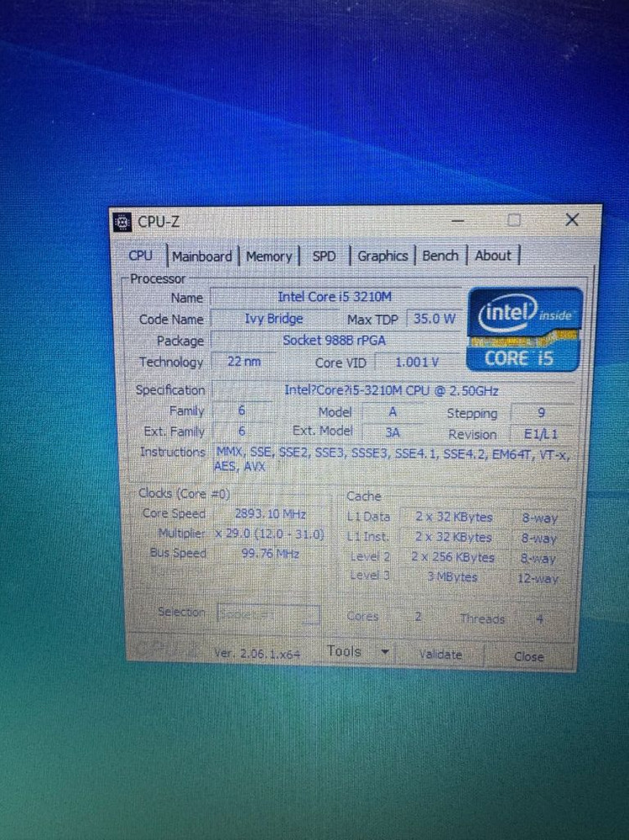Image resolution: width=629 pixels, height=840 pixels.
Task: Minimize the CPU-Z window
Action: [457, 220]
